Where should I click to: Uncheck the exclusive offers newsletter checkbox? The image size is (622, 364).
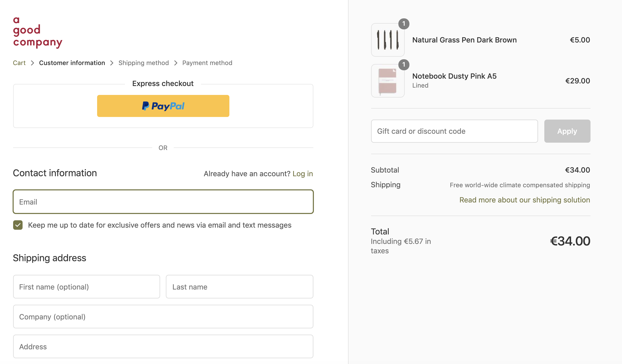[x=18, y=225]
